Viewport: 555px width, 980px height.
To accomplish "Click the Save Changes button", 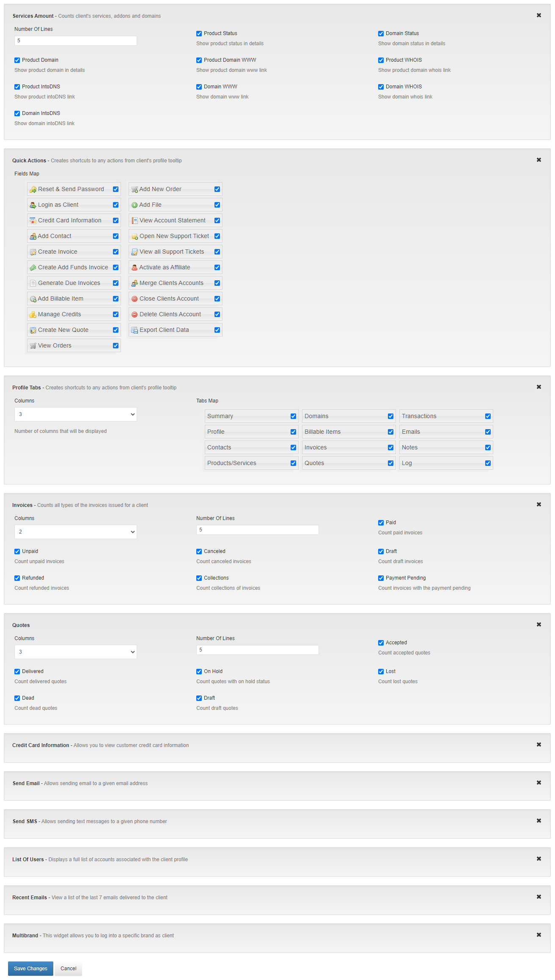I will (x=30, y=969).
